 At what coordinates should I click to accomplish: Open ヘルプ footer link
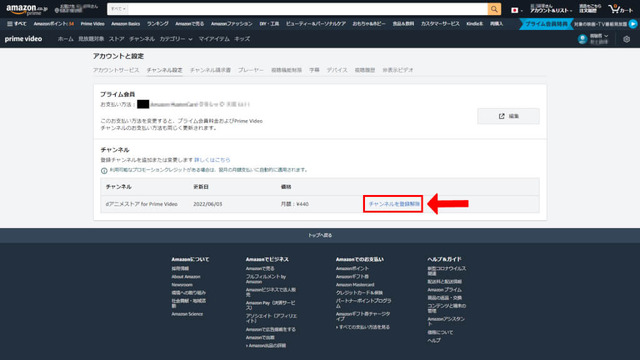(434, 340)
